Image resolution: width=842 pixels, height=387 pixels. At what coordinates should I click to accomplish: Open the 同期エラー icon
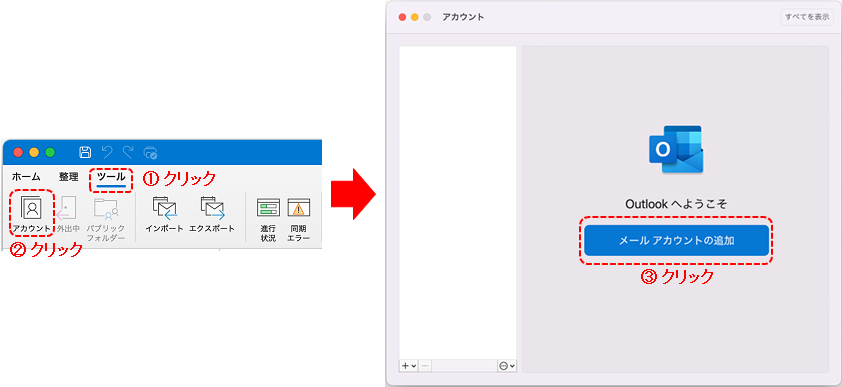click(299, 219)
